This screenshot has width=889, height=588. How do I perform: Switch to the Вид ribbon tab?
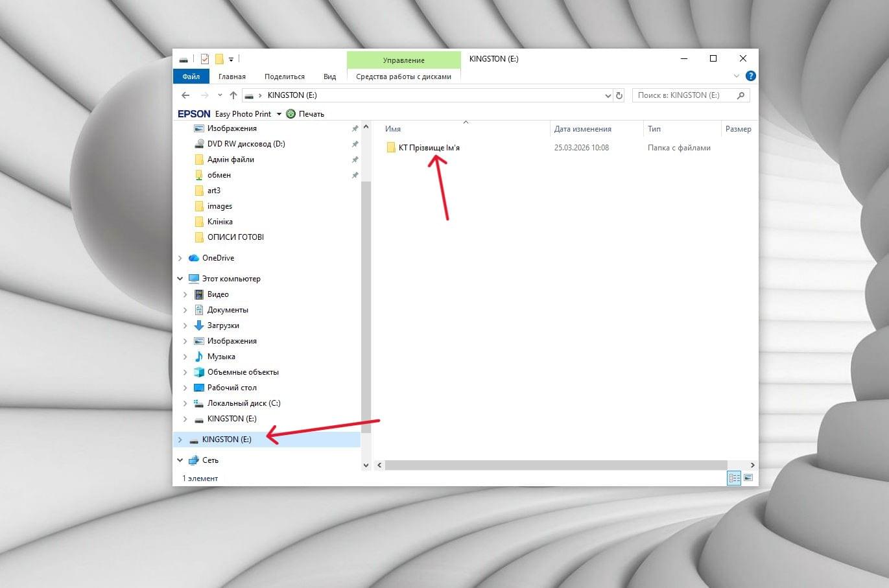coord(329,76)
